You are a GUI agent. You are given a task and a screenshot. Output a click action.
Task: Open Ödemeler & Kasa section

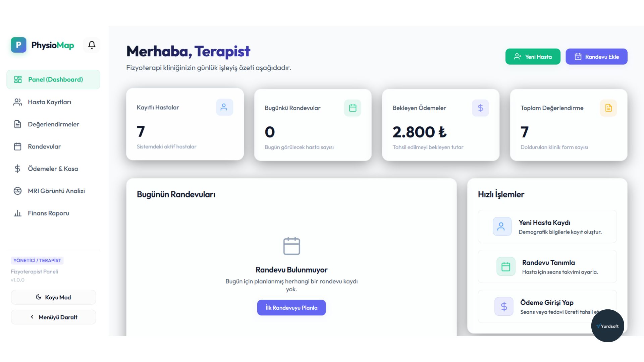53,169
